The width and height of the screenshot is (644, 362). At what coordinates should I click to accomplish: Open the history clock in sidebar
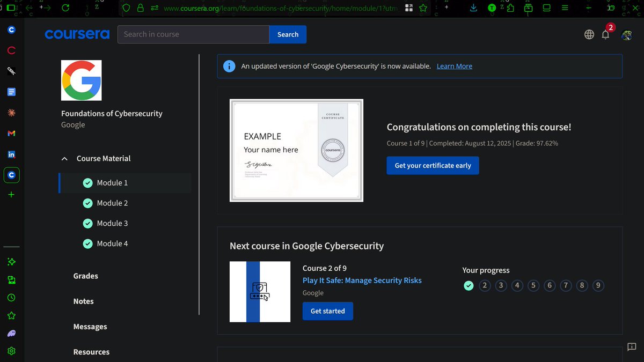coord(11,297)
